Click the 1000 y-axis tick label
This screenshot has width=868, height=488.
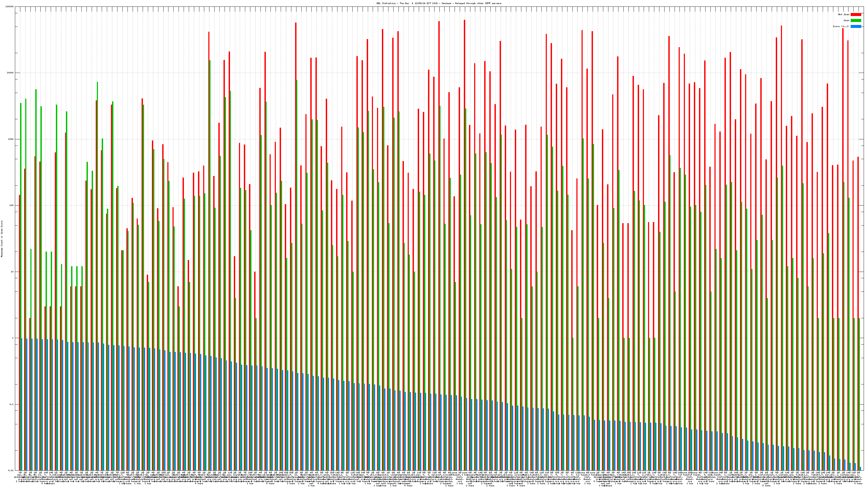pyautogui.click(x=11, y=139)
